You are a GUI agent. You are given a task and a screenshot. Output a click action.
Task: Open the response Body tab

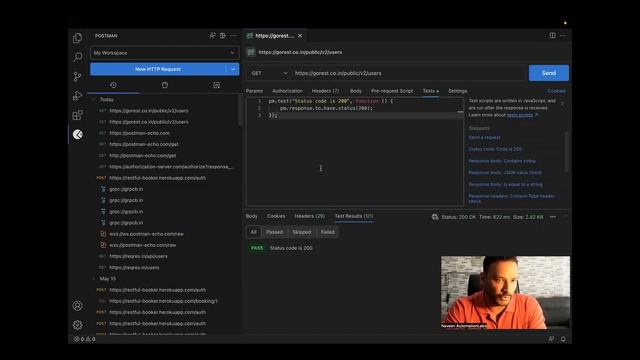click(x=251, y=216)
